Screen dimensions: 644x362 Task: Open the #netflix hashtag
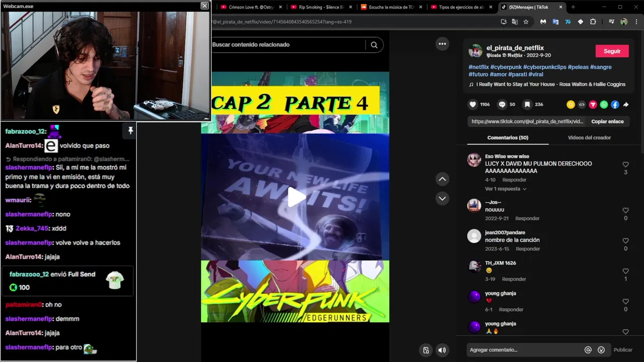[478, 67]
